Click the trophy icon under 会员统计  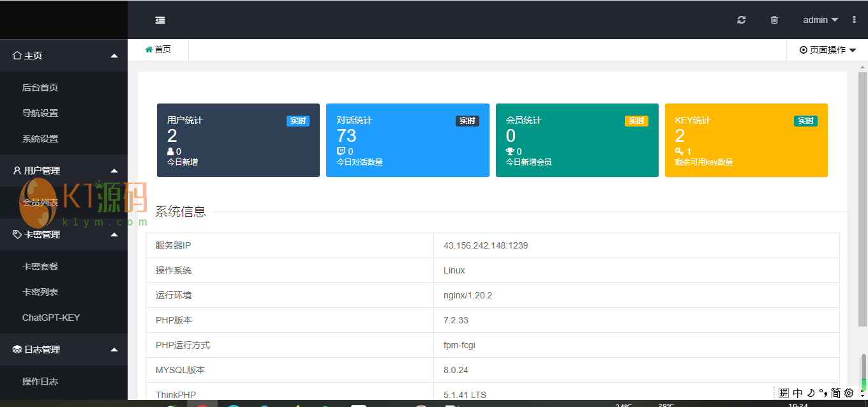[x=510, y=151]
